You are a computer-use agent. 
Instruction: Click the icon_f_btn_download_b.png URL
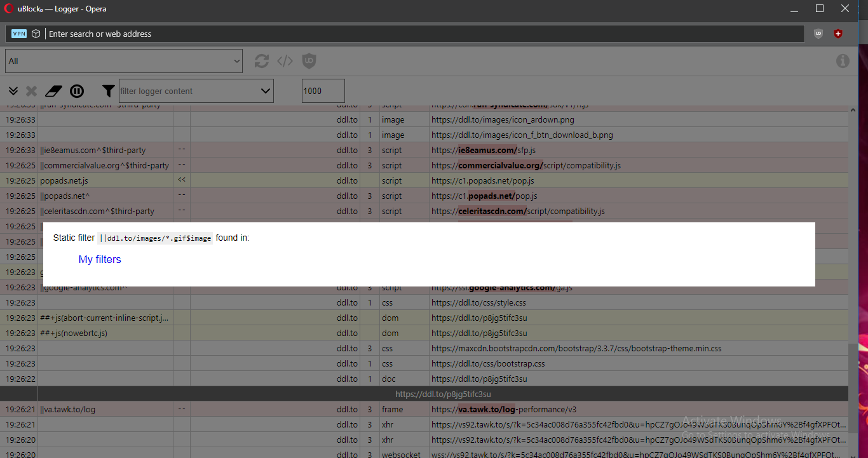pos(522,135)
